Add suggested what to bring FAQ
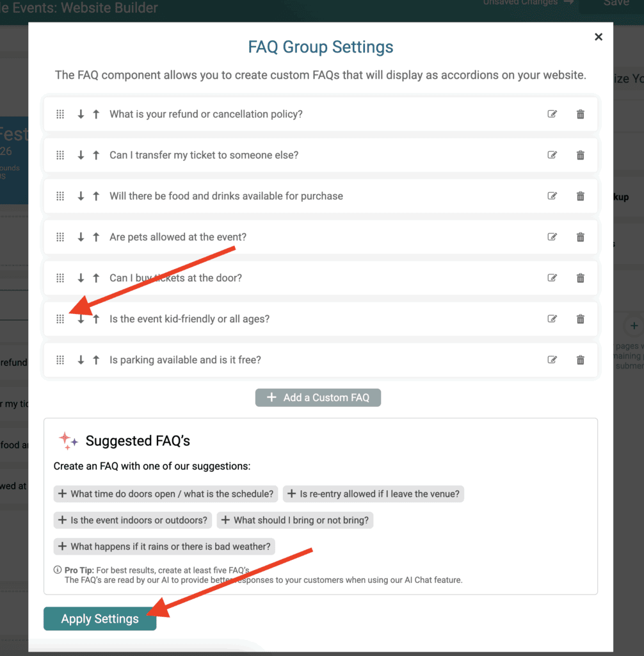This screenshot has width=644, height=656. pyautogui.click(x=295, y=520)
